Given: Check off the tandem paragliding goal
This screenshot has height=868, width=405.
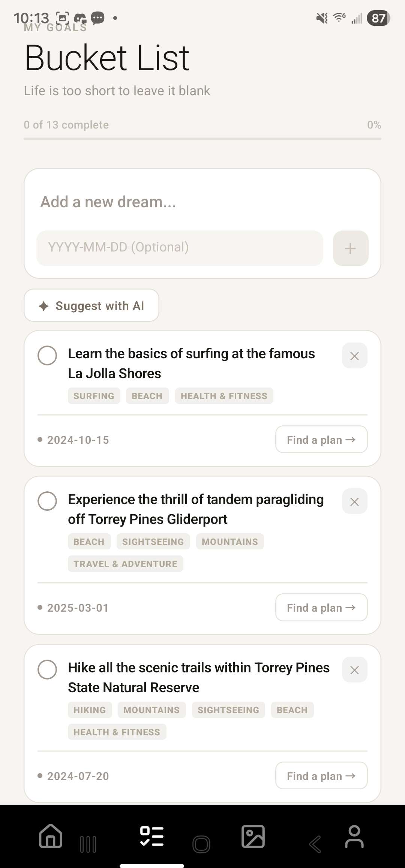Looking at the screenshot, I should (47, 501).
